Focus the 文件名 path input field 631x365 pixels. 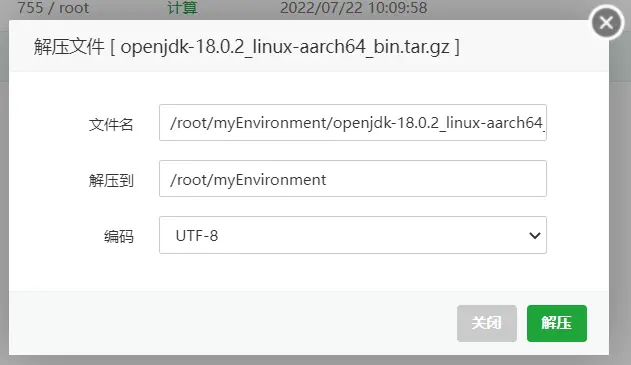click(353, 123)
